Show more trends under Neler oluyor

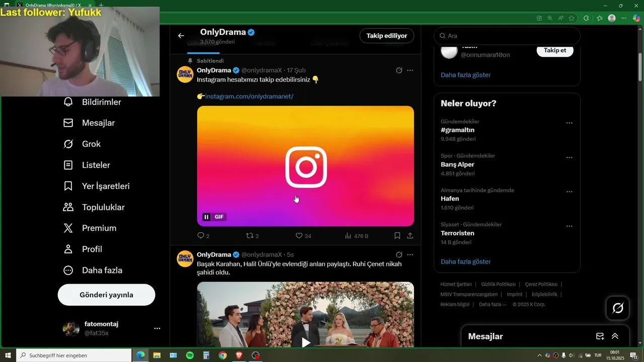(465, 261)
